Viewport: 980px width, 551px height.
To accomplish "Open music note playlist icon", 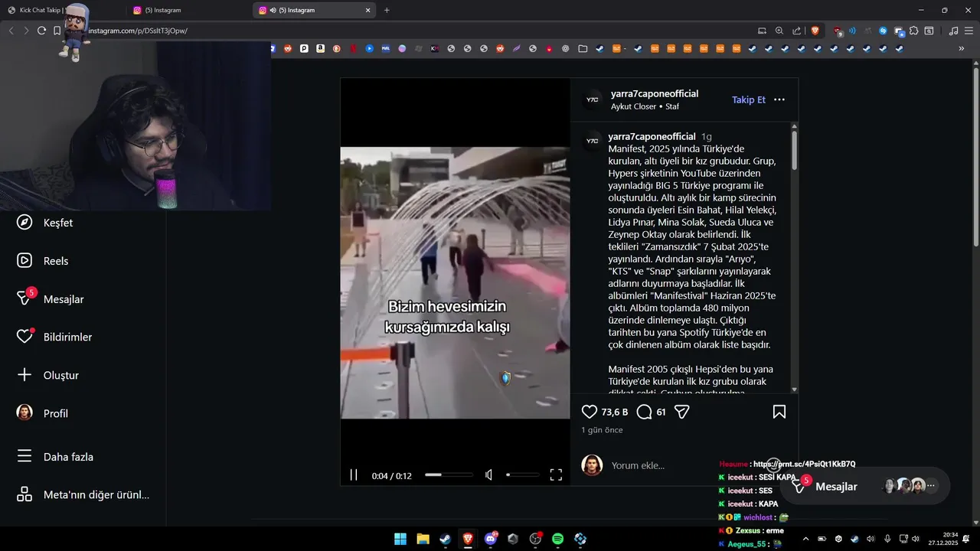I will pyautogui.click(x=953, y=31).
